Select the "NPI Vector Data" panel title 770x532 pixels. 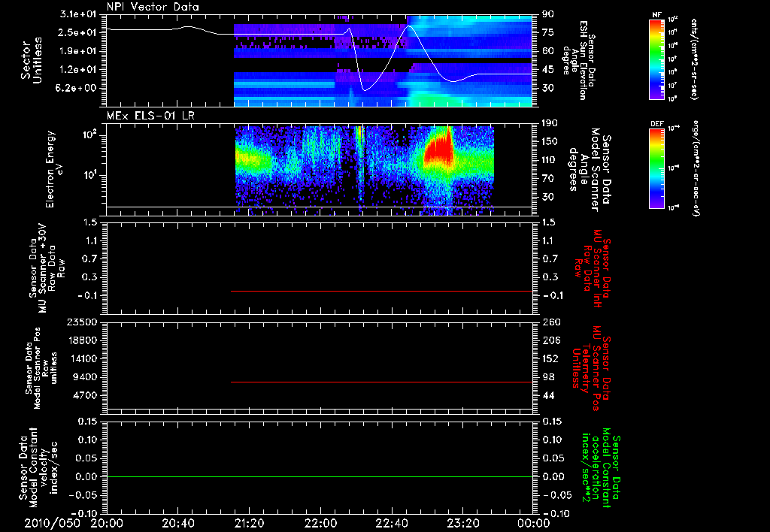[153, 7]
